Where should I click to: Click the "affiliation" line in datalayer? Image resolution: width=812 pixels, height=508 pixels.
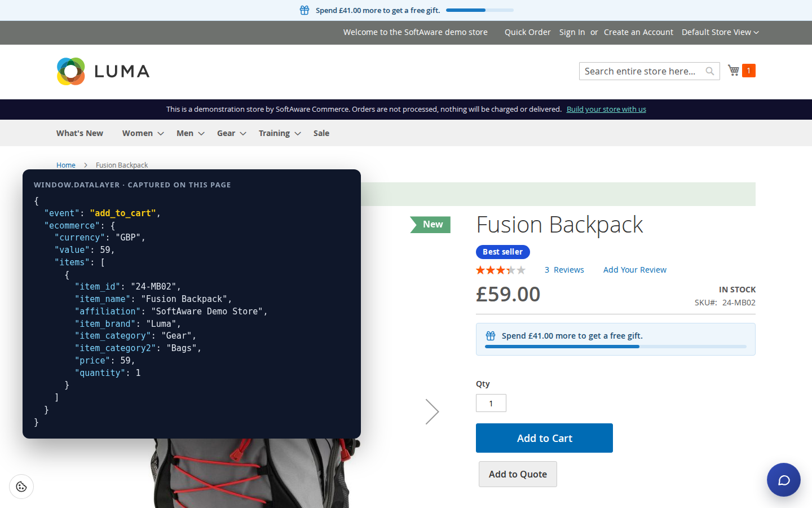171,312
